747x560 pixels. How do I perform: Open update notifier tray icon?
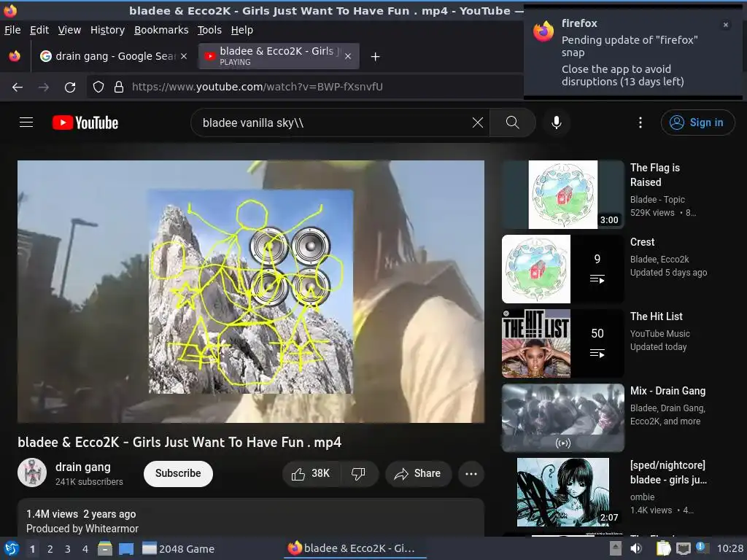pos(703,548)
